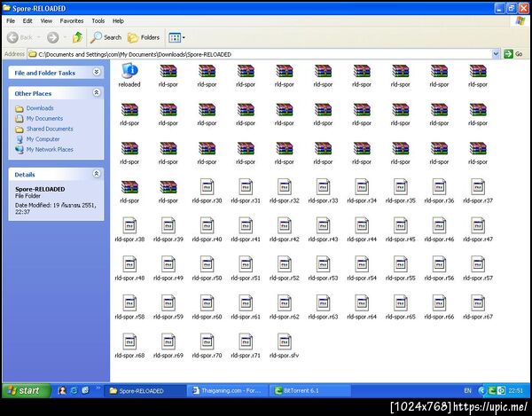Open My Documents link
Viewport: 532px width, 416px height.
tap(44, 119)
